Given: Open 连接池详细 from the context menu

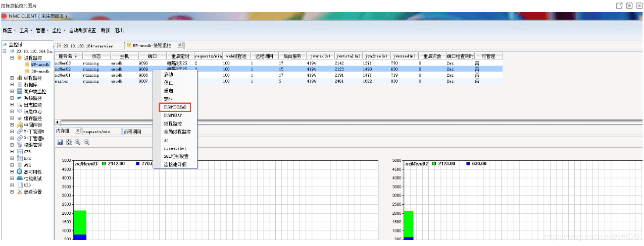Looking at the screenshot, I should (175, 164).
